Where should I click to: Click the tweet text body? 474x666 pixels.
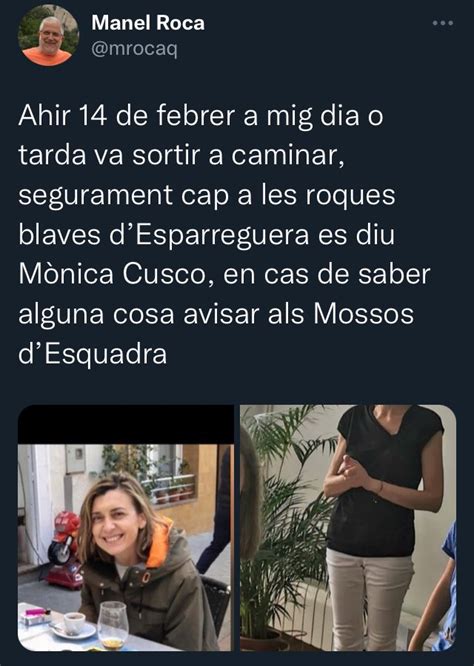pos(224,234)
